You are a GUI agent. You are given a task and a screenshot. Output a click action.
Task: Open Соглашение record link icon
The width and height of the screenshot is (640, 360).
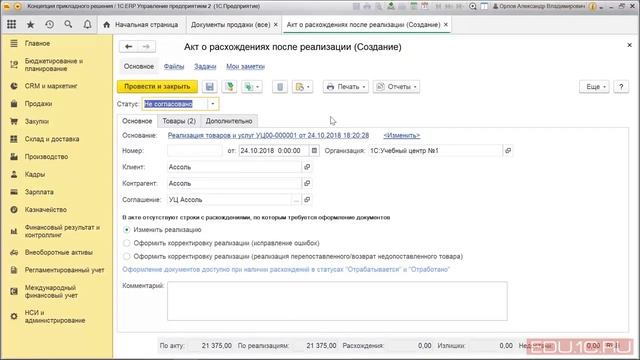coord(307,200)
